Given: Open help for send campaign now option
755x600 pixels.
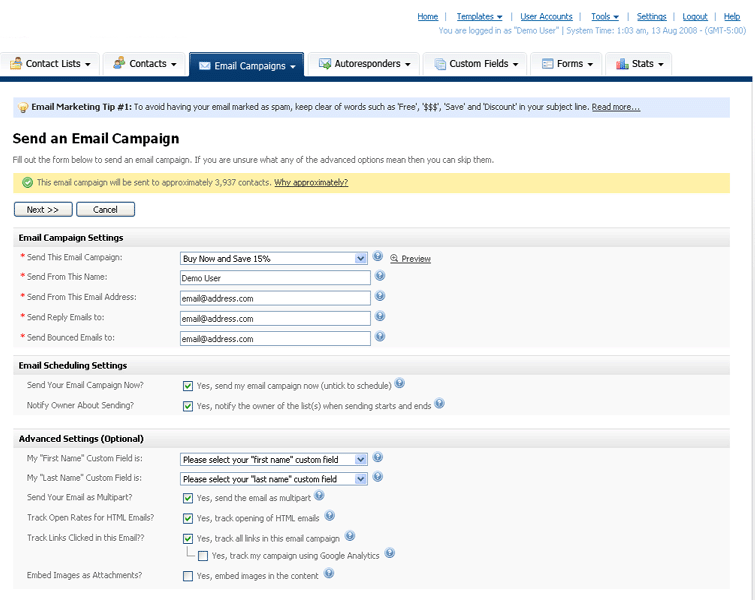Looking at the screenshot, I should [400, 383].
